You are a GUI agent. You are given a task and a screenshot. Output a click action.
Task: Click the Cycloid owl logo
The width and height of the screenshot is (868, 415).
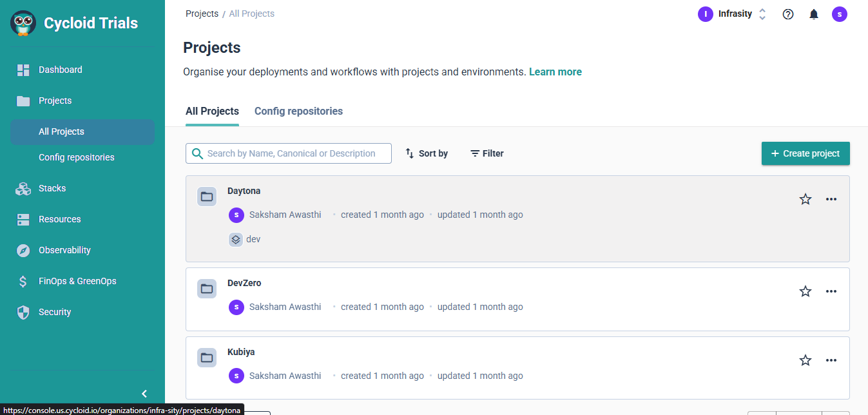point(23,23)
